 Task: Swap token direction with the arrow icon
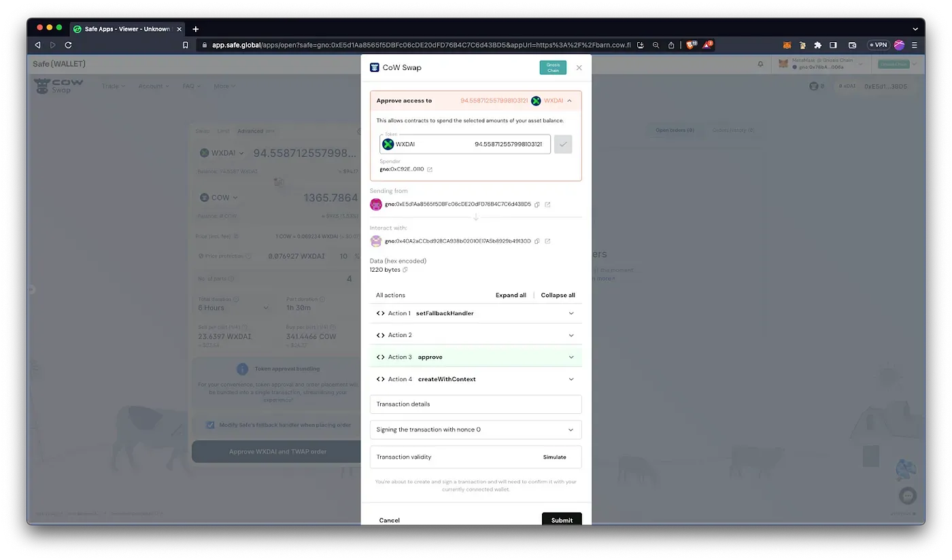[277, 182]
